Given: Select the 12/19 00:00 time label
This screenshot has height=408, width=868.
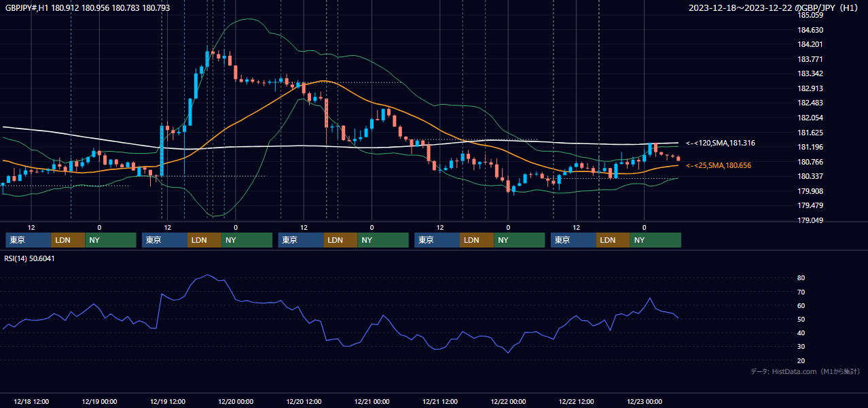Looking at the screenshot, I should pyautogui.click(x=99, y=401).
